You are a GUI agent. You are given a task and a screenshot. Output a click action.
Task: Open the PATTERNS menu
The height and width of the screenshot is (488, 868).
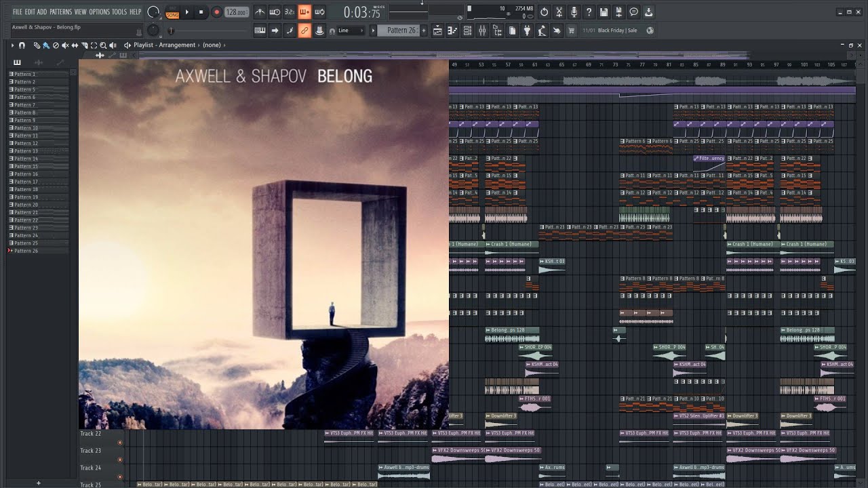(61, 12)
